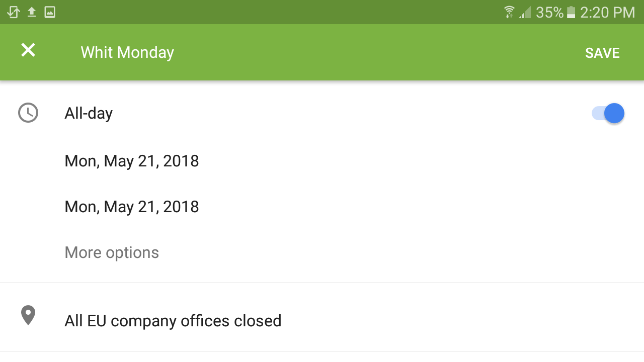The height and width of the screenshot is (362, 644).
Task: Tap the data sync arrows notification icon
Action: (x=14, y=12)
